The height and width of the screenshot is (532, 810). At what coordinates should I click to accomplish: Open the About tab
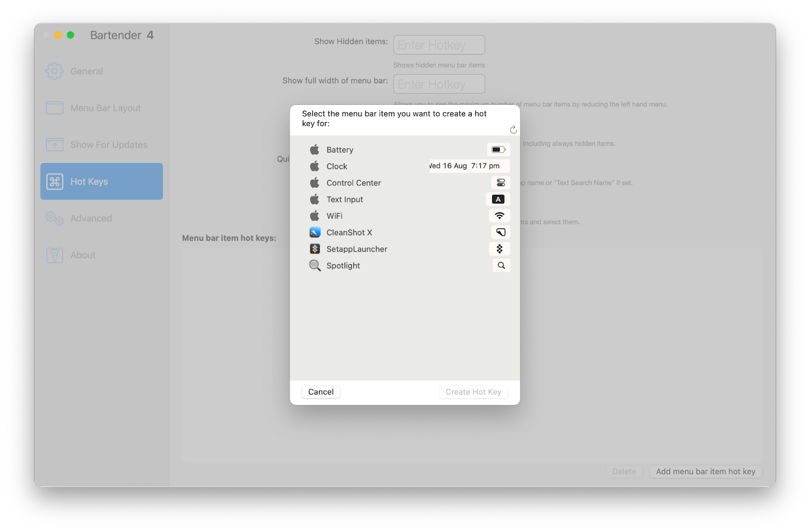pyautogui.click(x=102, y=255)
